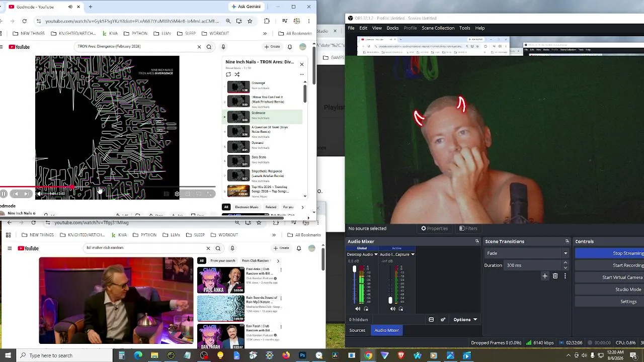The width and height of the screenshot is (644, 362).
Task: Pop out the Scene Transitions dock
Action: 567,241
